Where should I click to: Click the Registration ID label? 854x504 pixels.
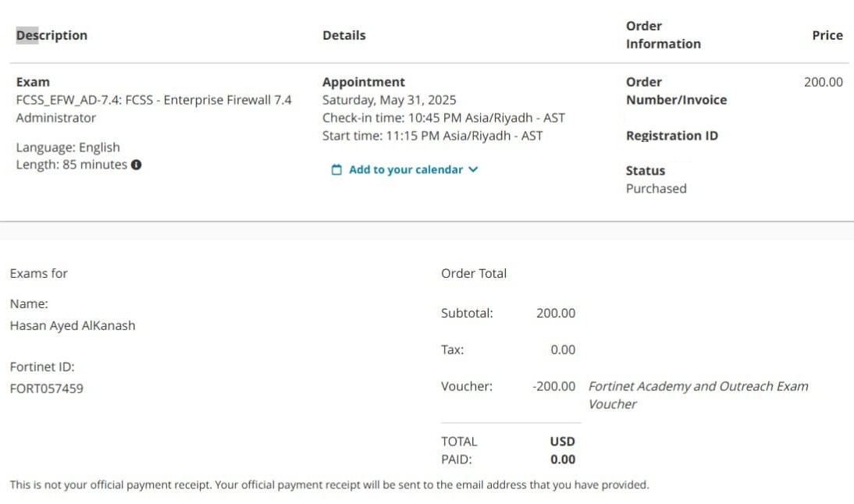coord(671,136)
